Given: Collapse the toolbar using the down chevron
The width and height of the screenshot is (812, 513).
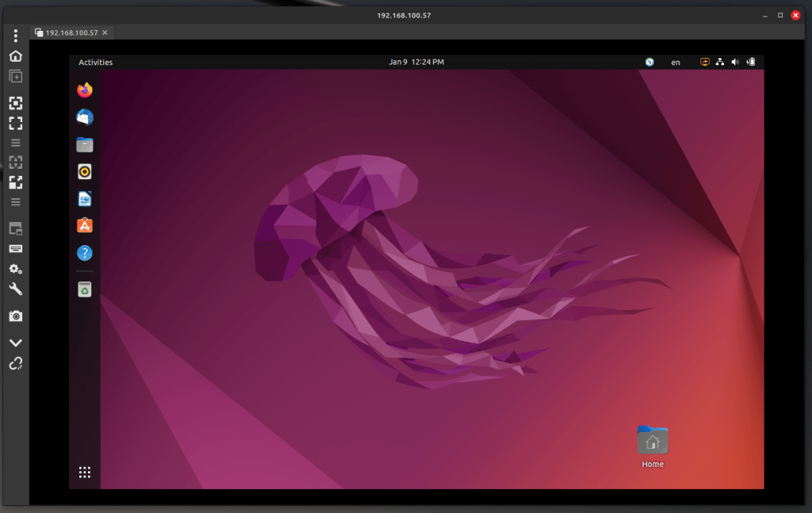Looking at the screenshot, I should pos(15,343).
